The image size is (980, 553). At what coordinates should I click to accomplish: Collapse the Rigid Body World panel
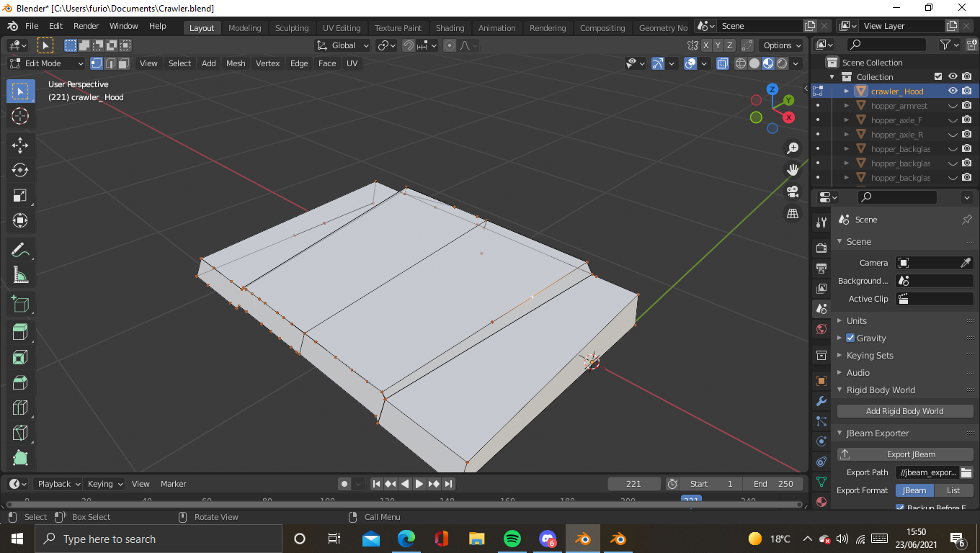point(881,390)
